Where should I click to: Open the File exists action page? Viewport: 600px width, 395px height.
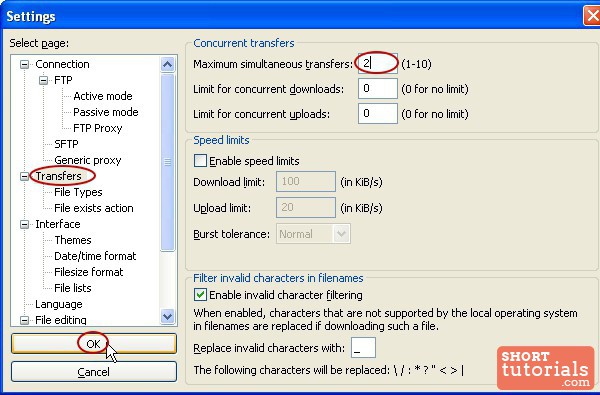click(94, 208)
